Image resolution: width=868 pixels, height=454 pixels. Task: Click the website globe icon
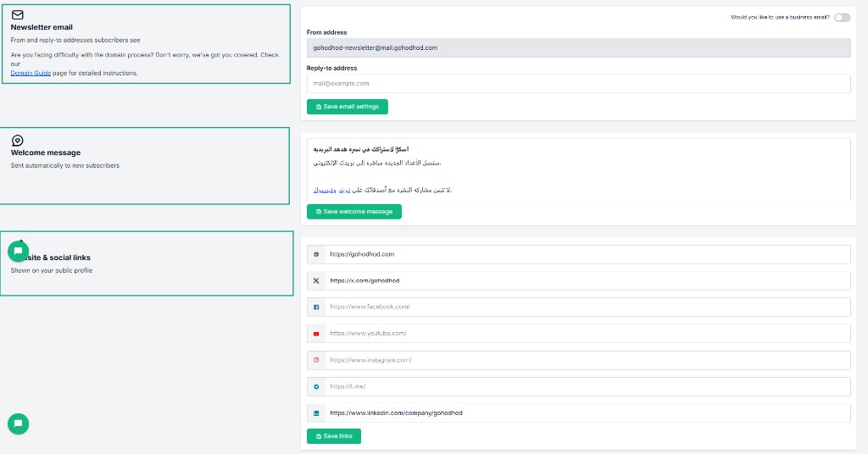tap(316, 254)
